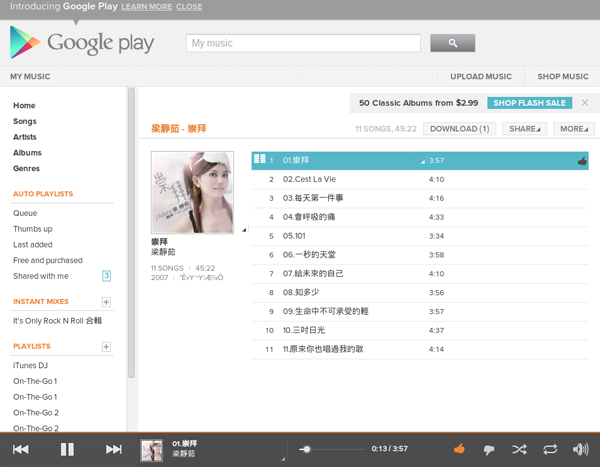Dismiss the flash sale banner
The image size is (600, 467).
click(585, 103)
